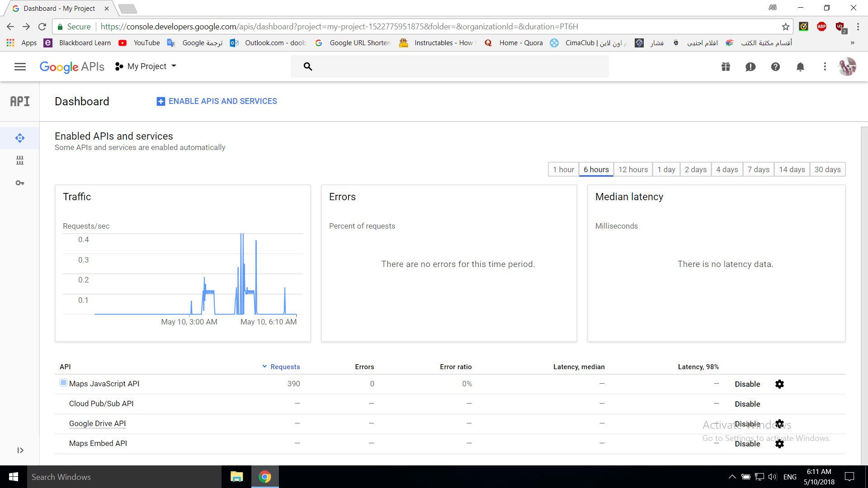This screenshot has width=868, height=488.
Task: Open the Maps JavaScript API link
Action: point(104,384)
